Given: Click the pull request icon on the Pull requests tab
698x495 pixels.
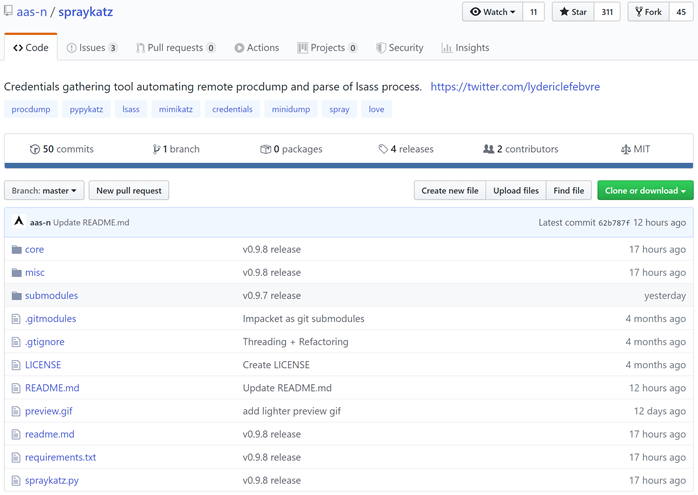Looking at the screenshot, I should (140, 48).
